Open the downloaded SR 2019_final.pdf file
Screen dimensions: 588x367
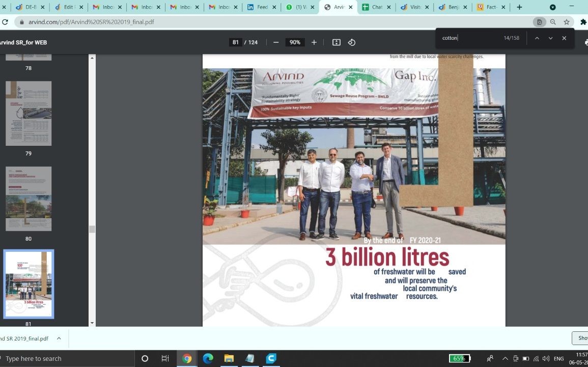pos(24,338)
